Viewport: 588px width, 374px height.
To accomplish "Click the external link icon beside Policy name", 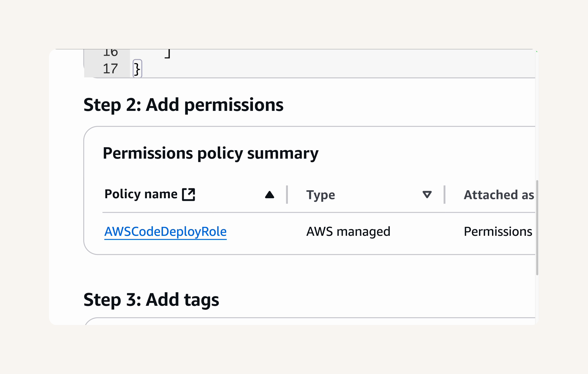I will 189,194.
